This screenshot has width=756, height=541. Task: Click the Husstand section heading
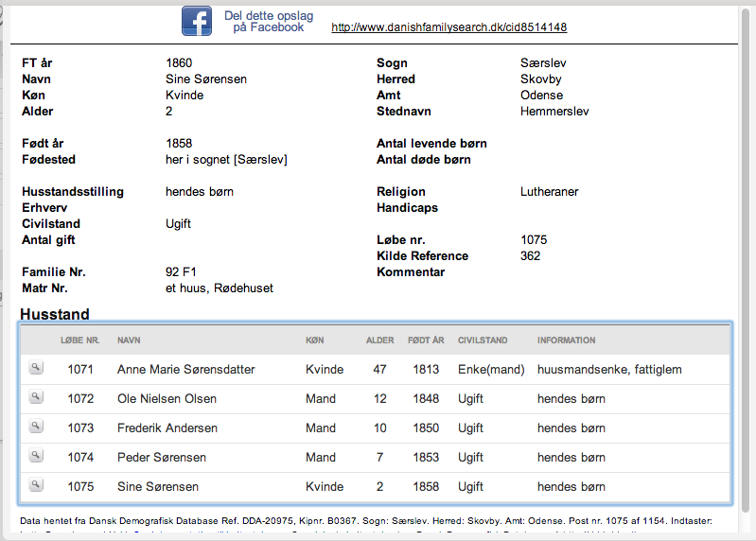click(55, 314)
